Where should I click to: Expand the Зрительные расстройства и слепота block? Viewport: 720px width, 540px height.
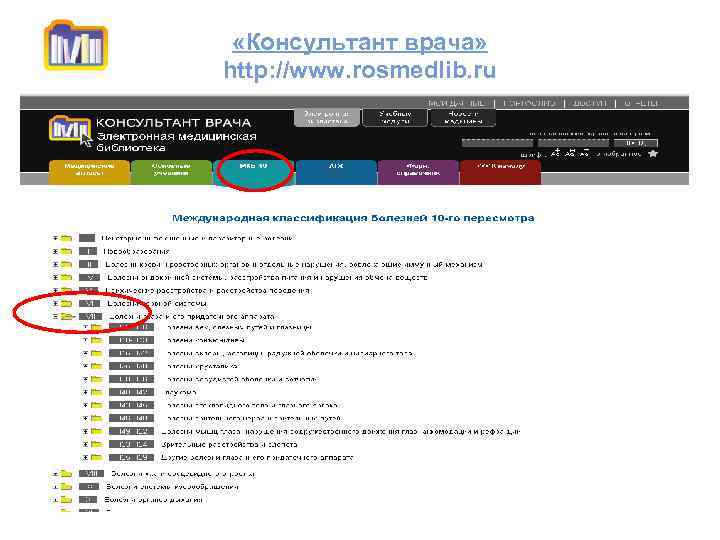(x=85, y=444)
